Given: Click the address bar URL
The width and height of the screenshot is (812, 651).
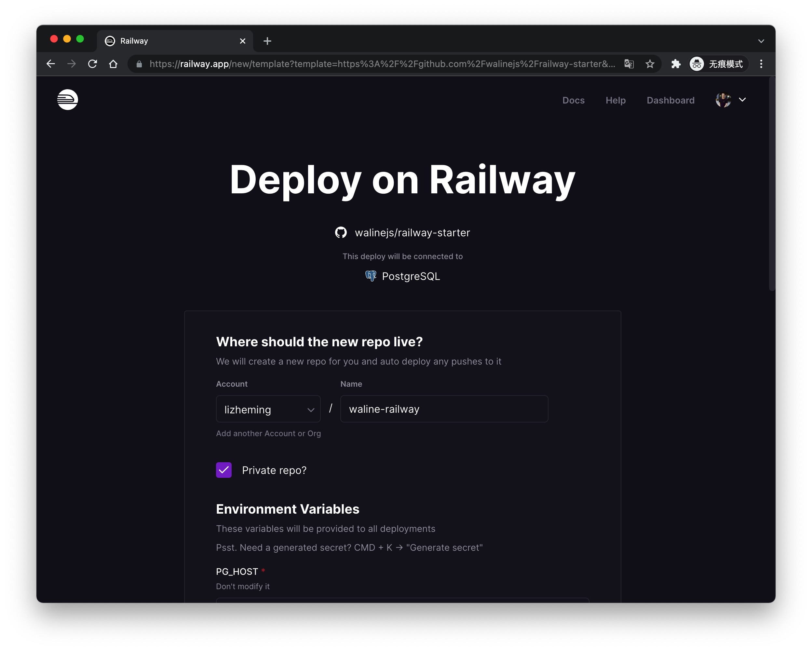Looking at the screenshot, I should pos(382,64).
